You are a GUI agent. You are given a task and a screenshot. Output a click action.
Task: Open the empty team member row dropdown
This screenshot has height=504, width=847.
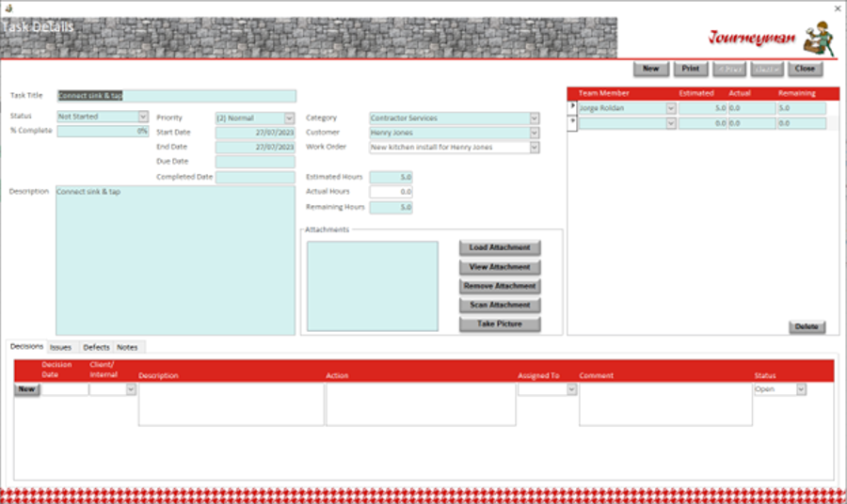[x=671, y=123]
